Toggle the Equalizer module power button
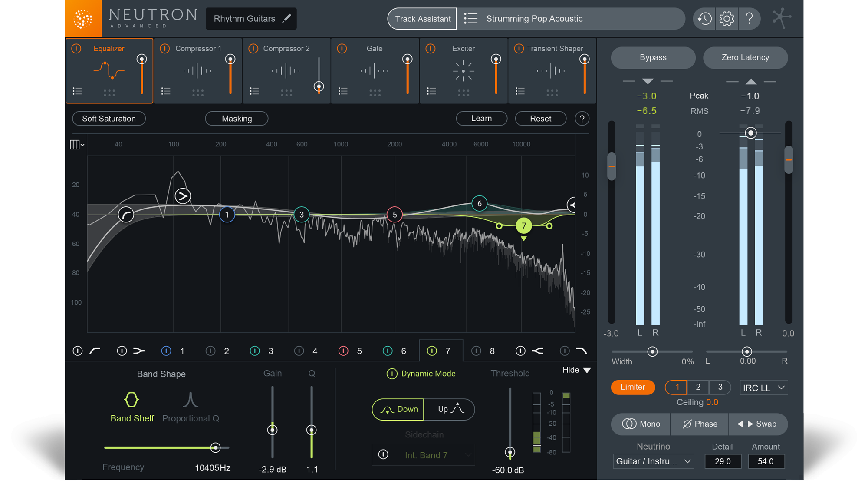This screenshot has height=487, width=868. 76,49
